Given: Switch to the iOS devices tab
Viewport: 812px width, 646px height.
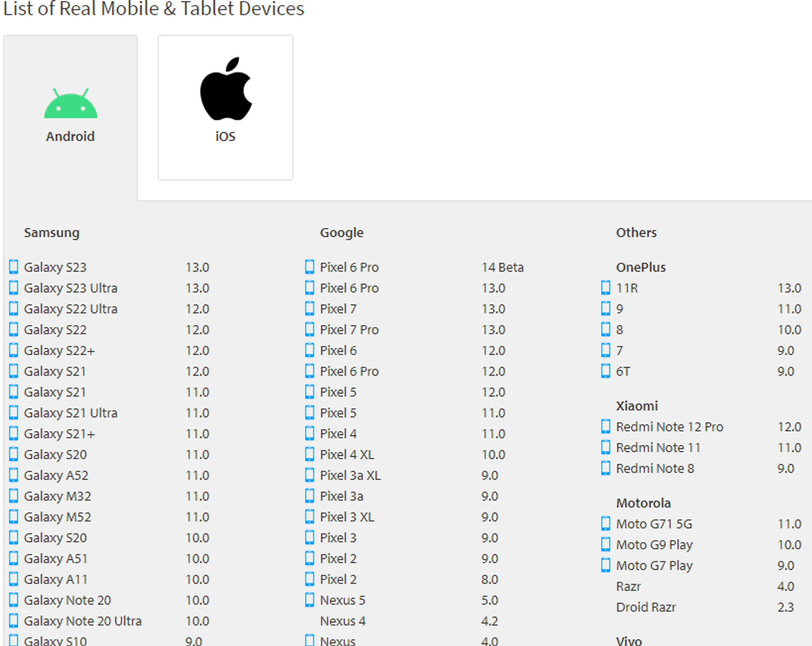Looking at the screenshot, I should click(225, 108).
